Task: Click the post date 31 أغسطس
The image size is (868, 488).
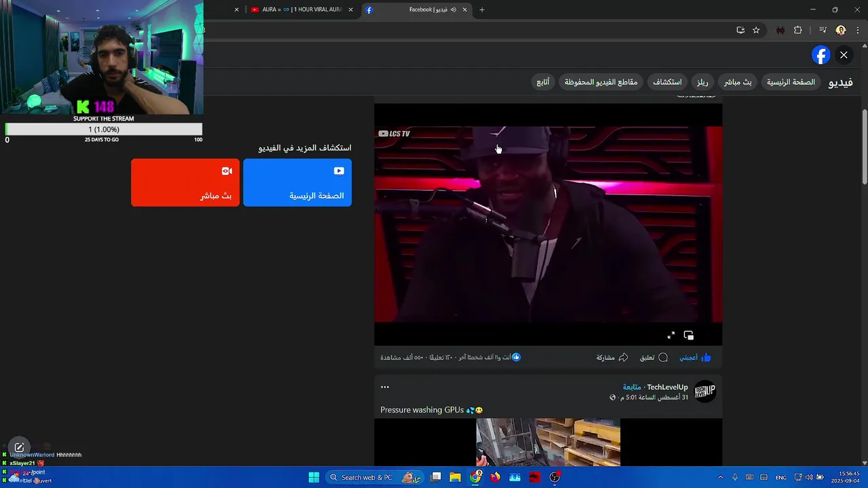Action: point(654,397)
